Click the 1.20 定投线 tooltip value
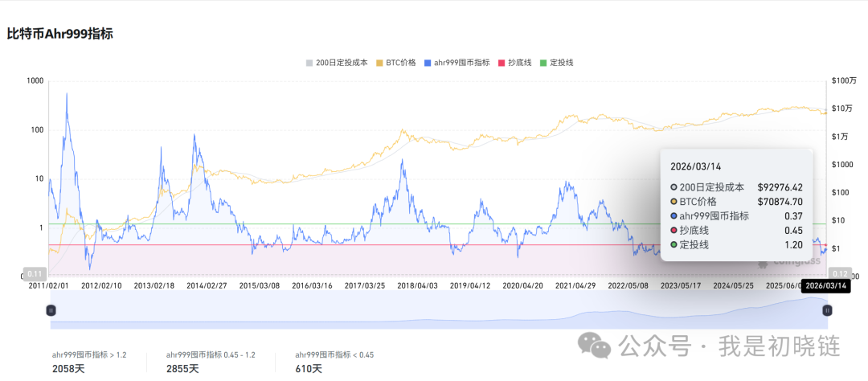This screenshot has height=381, width=868. click(794, 245)
